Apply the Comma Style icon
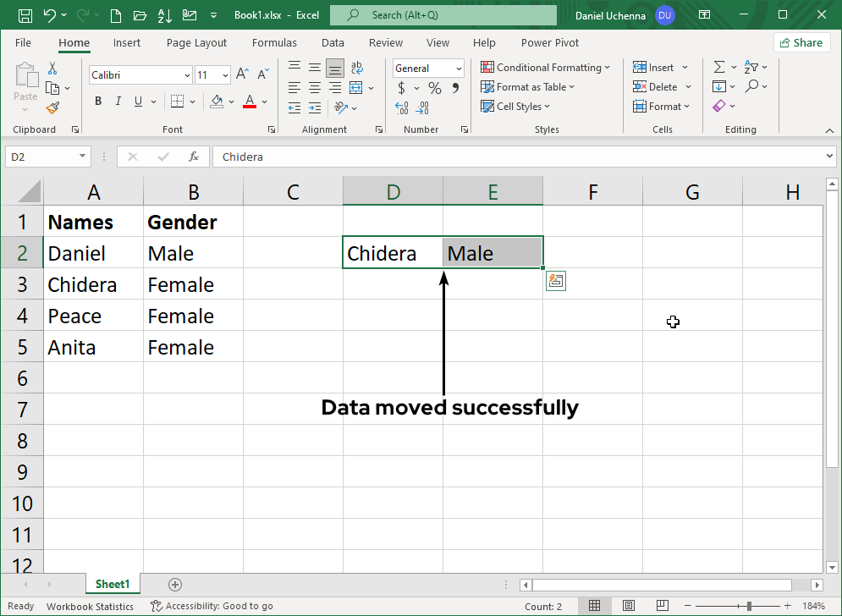The width and height of the screenshot is (842, 616). pos(455,87)
